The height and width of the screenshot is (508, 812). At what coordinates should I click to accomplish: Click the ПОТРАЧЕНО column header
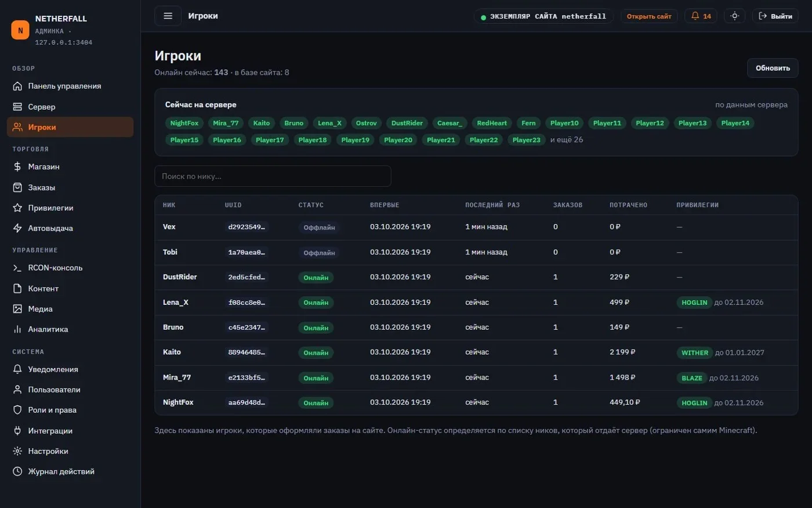pos(628,205)
